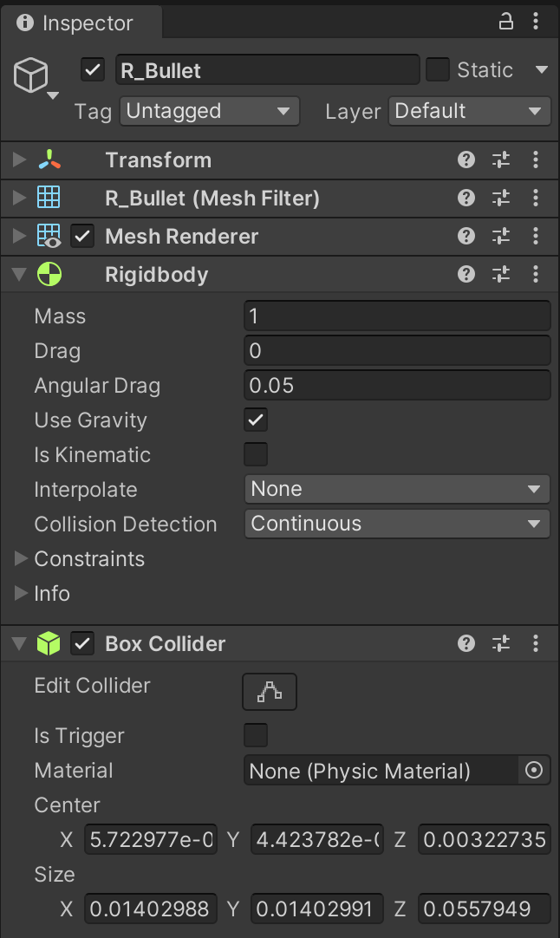560x938 pixels.
Task: Toggle the Static checkbox
Action: pos(438,70)
